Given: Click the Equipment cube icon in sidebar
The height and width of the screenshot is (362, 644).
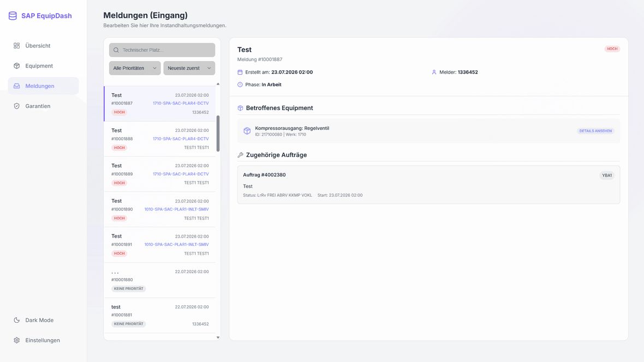Looking at the screenshot, I should pyautogui.click(x=16, y=65).
